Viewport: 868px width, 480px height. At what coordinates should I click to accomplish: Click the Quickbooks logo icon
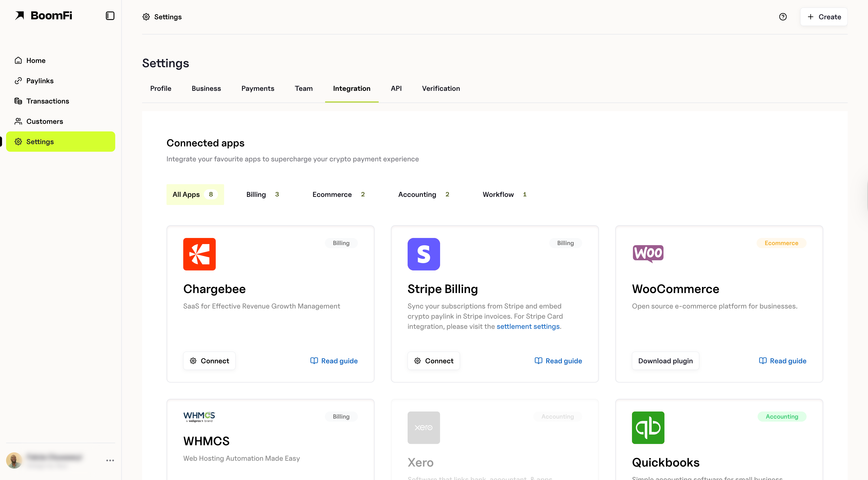648,427
